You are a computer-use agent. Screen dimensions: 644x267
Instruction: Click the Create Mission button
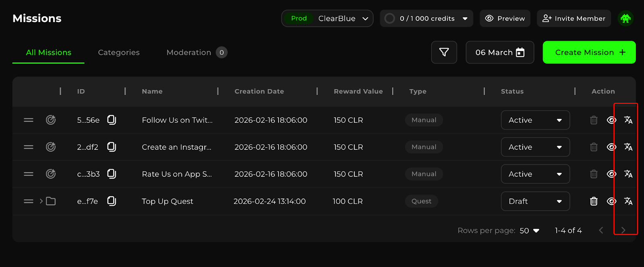click(589, 52)
